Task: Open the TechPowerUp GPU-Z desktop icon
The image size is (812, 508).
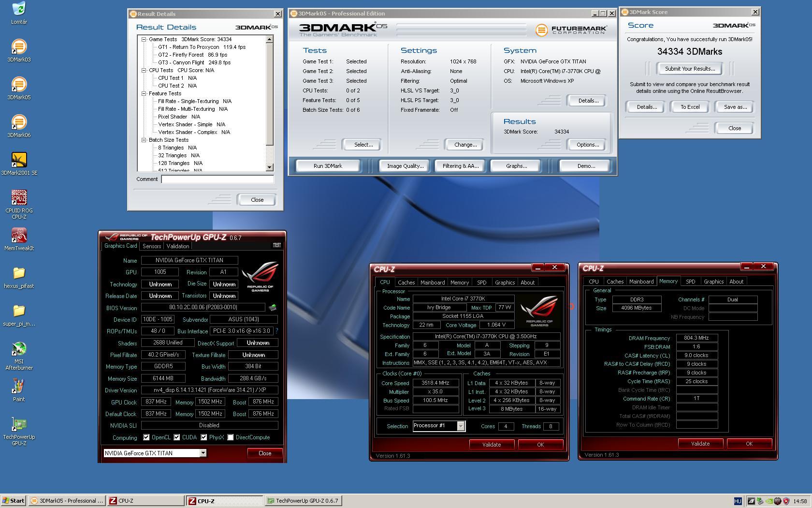Action: point(19,431)
